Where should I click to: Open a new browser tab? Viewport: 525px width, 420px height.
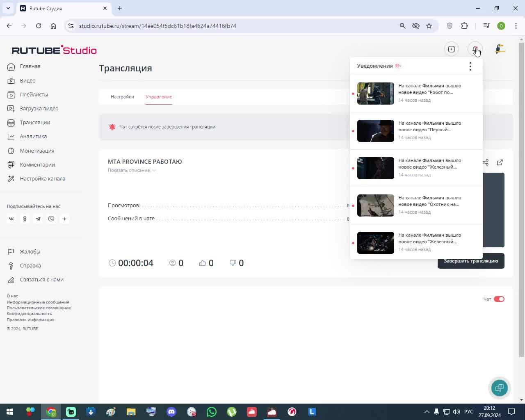[x=120, y=8]
